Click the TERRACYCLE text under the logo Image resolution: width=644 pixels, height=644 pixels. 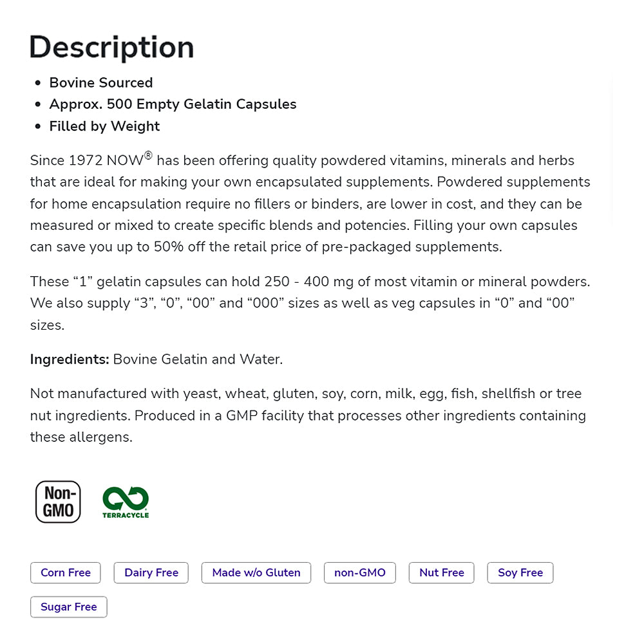point(126,515)
